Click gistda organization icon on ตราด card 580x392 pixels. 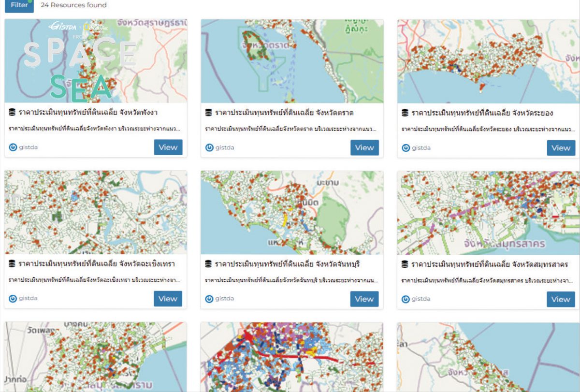click(209, 147)
